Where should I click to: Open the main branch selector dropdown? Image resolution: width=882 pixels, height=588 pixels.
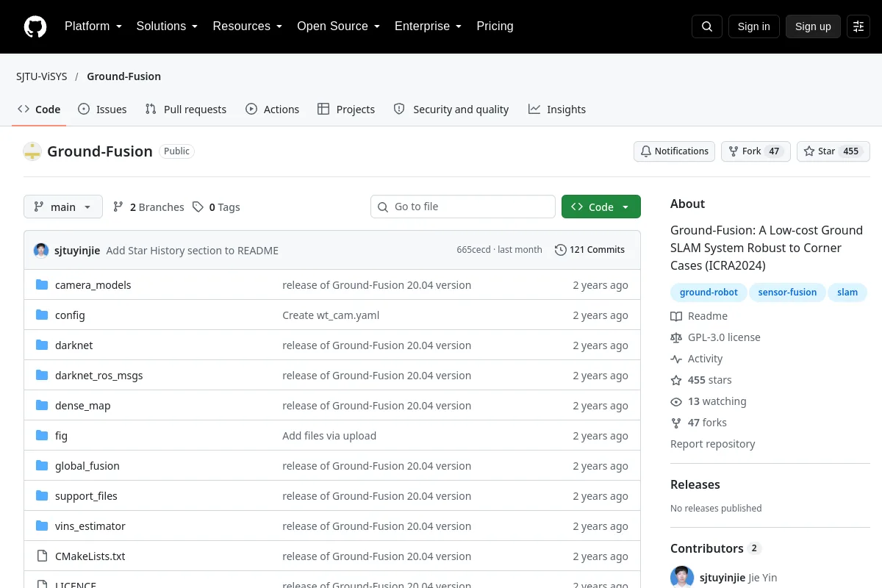[x=63, y=207]
